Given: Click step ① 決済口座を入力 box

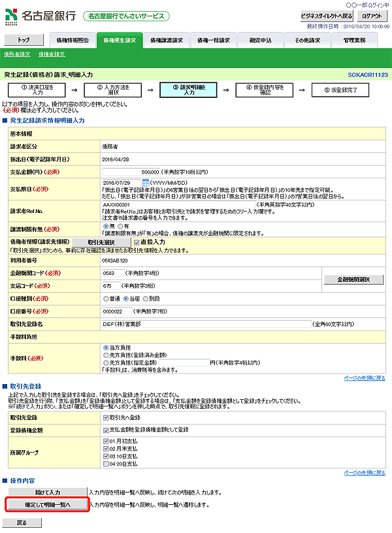Looking at the screenshot, I should point(37,89).
